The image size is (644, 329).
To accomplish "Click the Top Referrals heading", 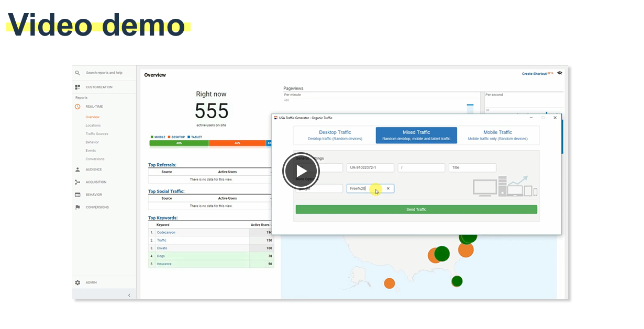I will (162, 165).
